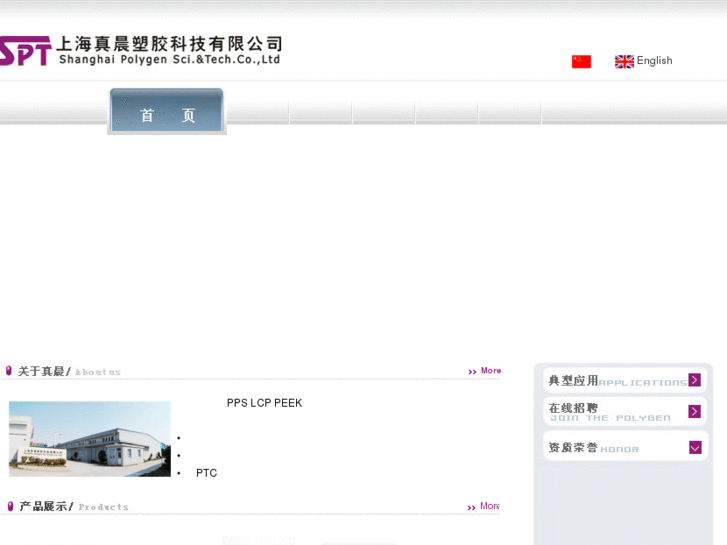
Task: Click the SPT company logo
Action: point(26,51)
